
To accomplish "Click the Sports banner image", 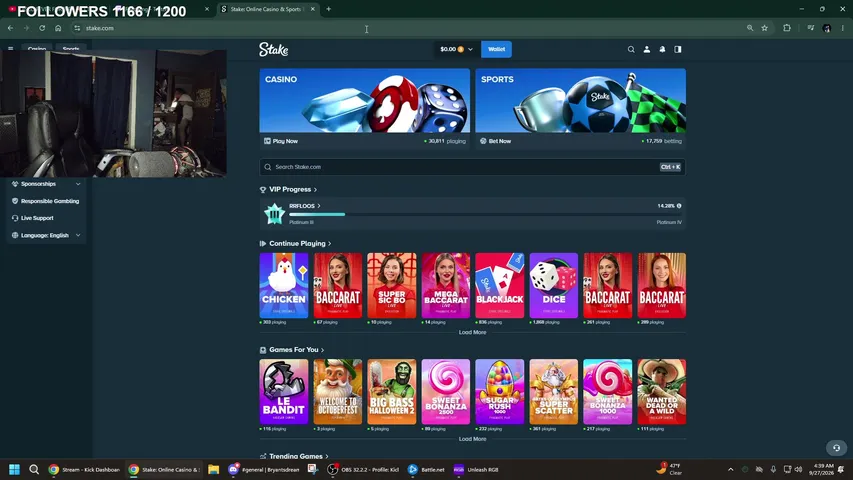I will [x=580, y=101].
